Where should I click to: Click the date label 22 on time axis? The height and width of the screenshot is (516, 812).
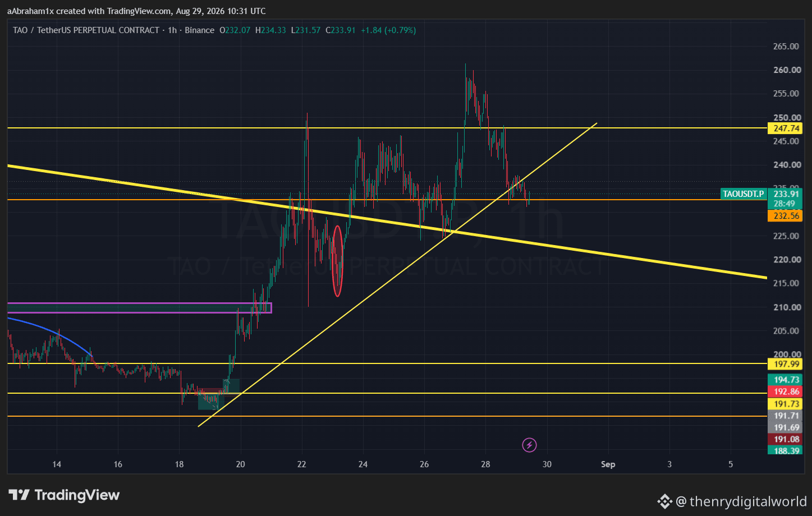[x=302, y=464]
